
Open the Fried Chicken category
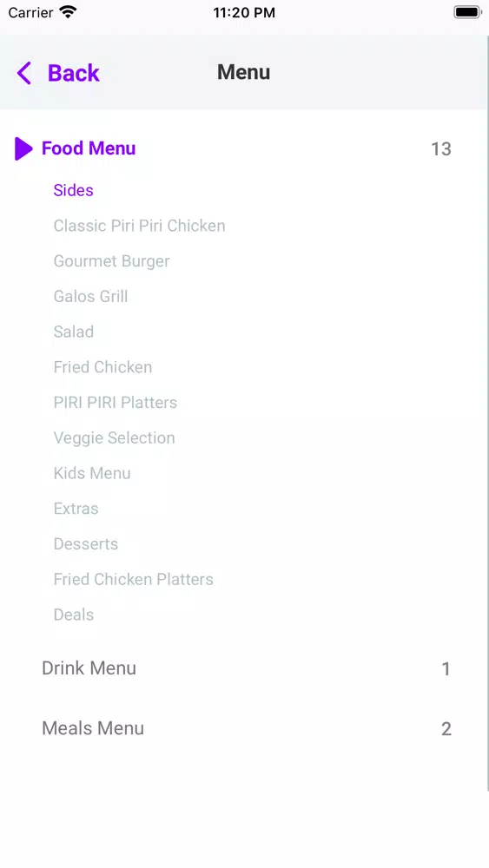tap(102, 367)
